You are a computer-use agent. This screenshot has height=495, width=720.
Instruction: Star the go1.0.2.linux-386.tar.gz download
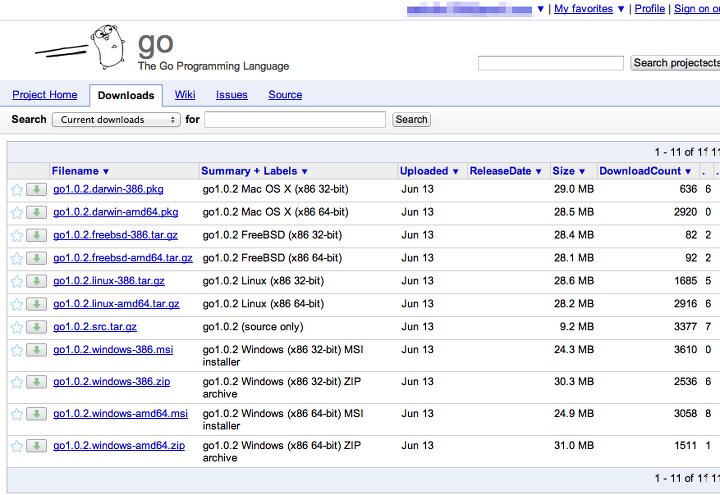[17, 281]
